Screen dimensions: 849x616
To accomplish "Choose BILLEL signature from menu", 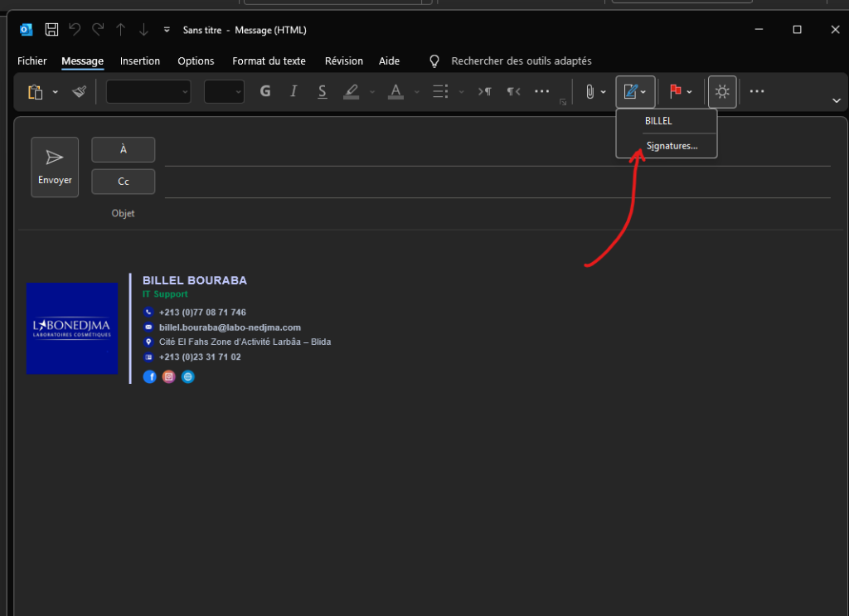I will pos(667,121).
